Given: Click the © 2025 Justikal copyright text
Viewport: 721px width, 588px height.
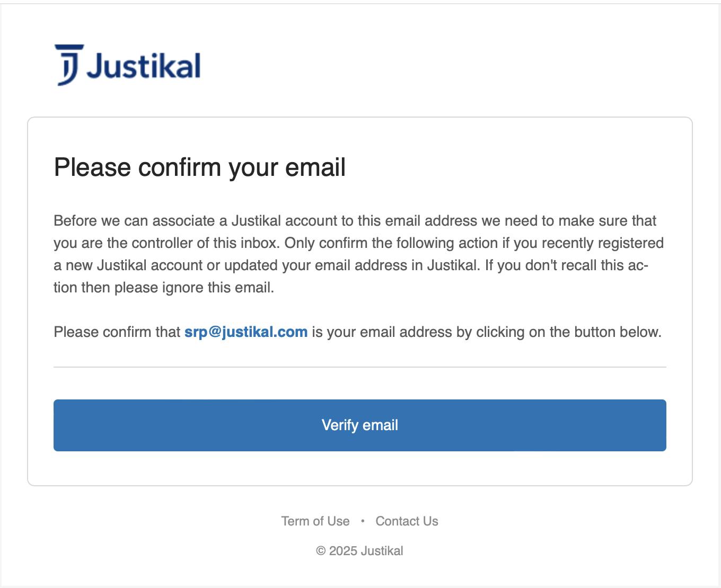Looking at the screenshot, I should (359, 551).
